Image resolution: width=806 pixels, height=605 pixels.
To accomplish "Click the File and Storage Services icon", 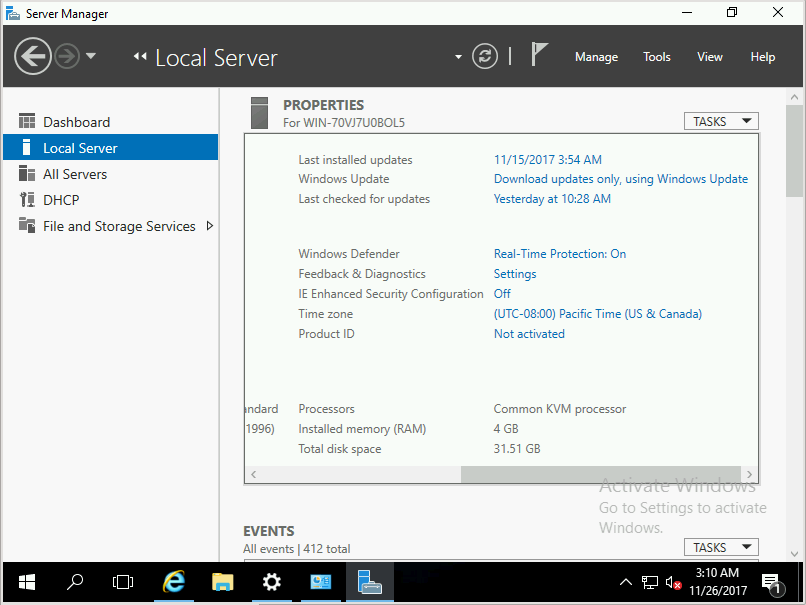I will (x=27, y=225).
